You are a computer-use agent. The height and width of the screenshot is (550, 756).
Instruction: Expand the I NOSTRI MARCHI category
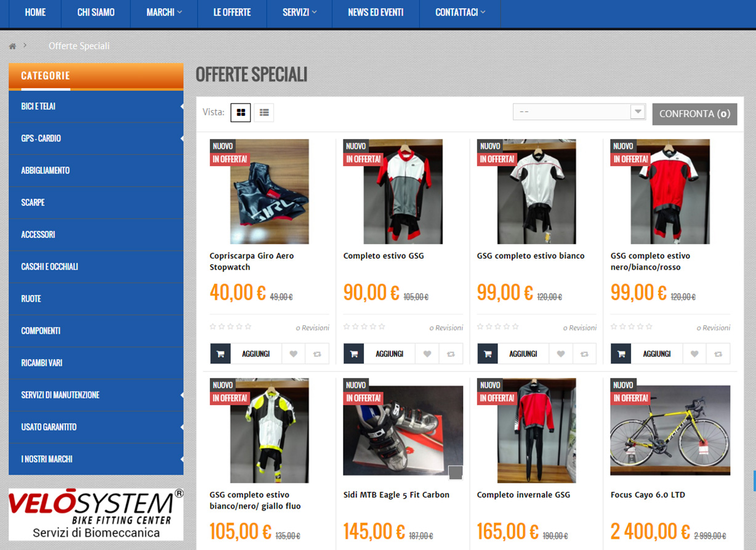[x=181, y=459]
